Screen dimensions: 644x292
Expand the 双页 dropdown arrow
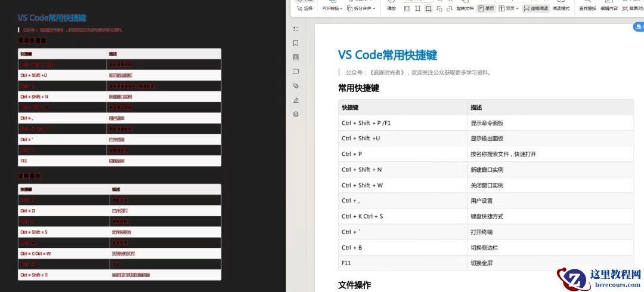(x=518, y=8)
